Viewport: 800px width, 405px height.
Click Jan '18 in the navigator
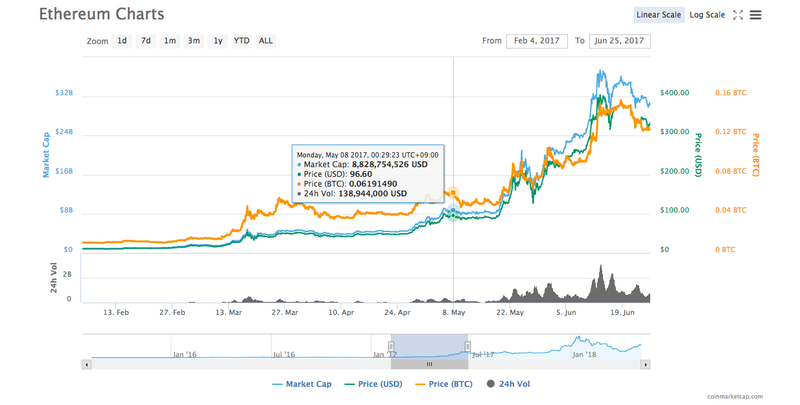(584, 354)
